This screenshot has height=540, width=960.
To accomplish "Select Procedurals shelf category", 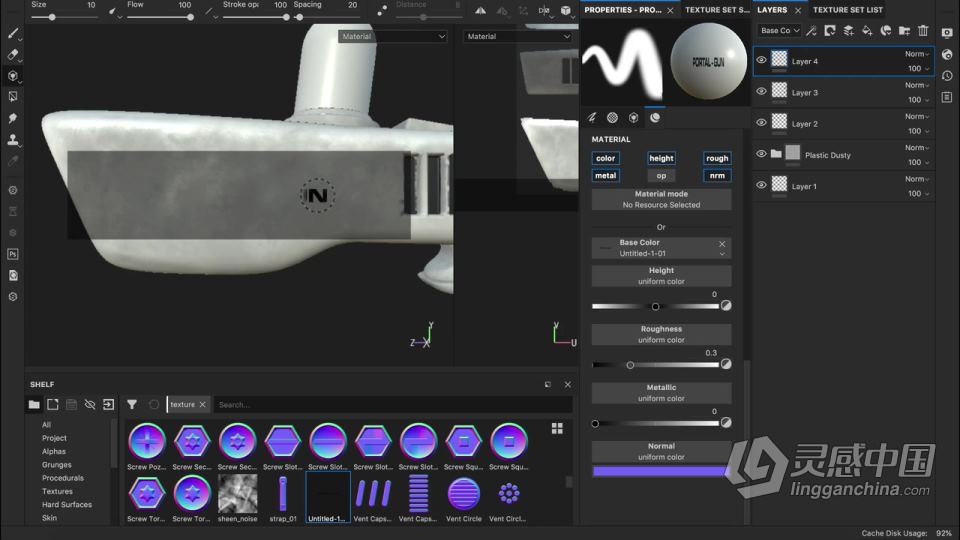I will pyautogui.click(x=62, y=478).
